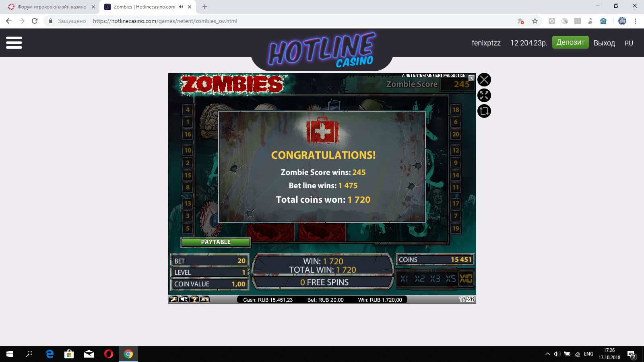Click the Win: RUB 1.720,00 status
The width and height of the screenshot is (644, 362).
380,300
